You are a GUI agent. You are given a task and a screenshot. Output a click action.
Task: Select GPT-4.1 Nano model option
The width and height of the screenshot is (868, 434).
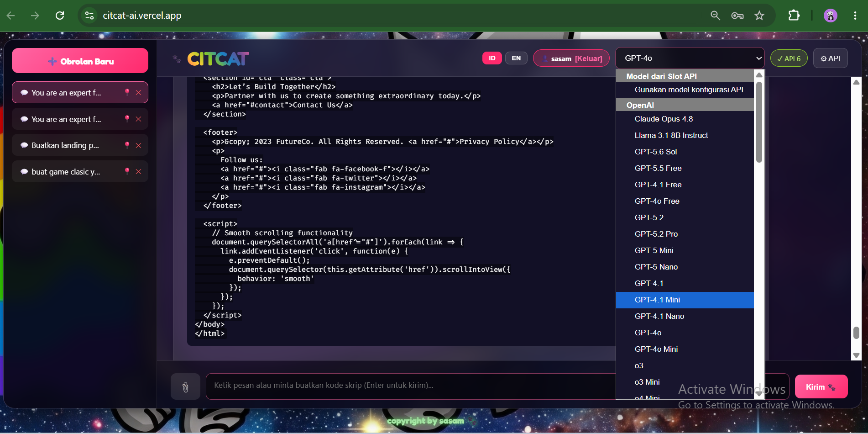685,316
